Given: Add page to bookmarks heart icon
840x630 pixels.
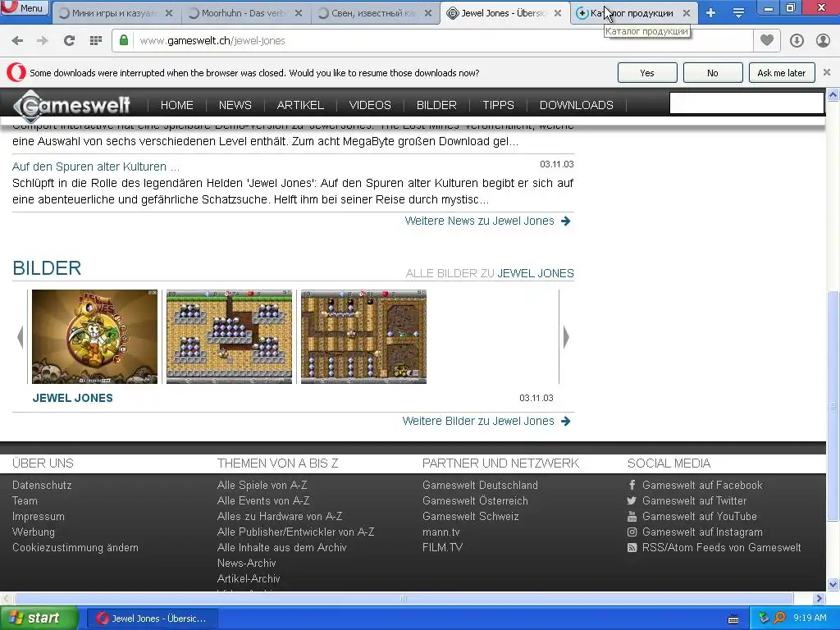Looking at the screenshot, I should [x=767, y=40].
